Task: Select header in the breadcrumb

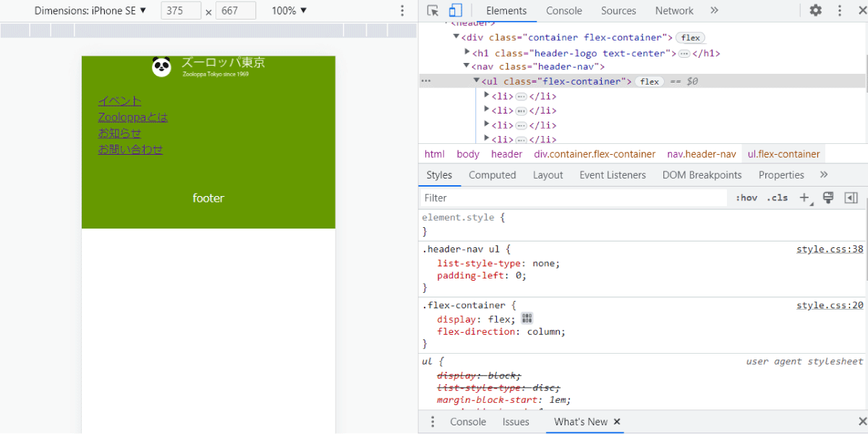Action: point(506,154)
